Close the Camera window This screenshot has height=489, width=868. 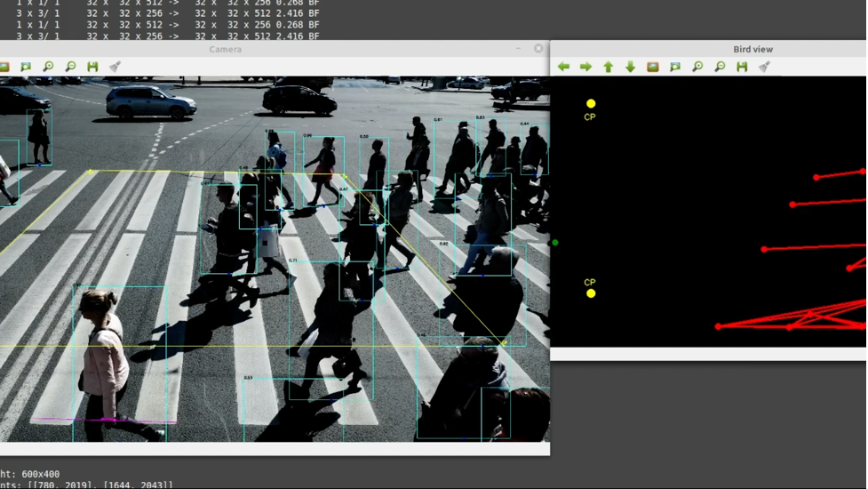tap(538, 49)
